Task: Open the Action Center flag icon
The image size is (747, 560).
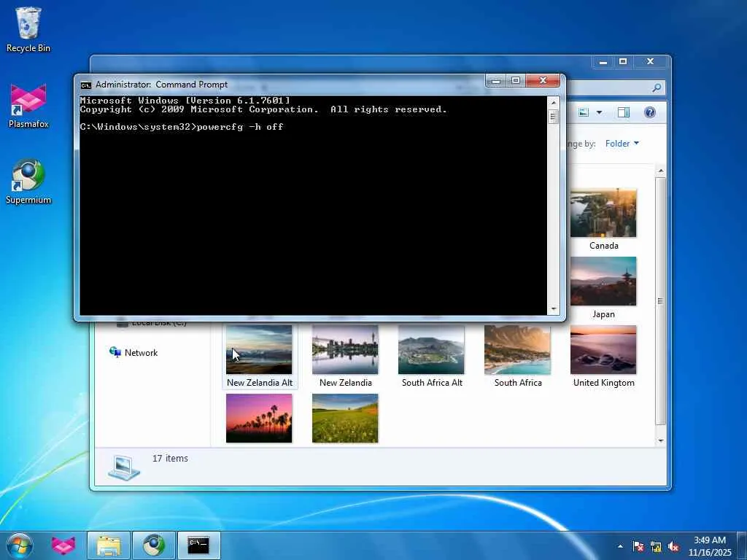Action: coord(638,546)
